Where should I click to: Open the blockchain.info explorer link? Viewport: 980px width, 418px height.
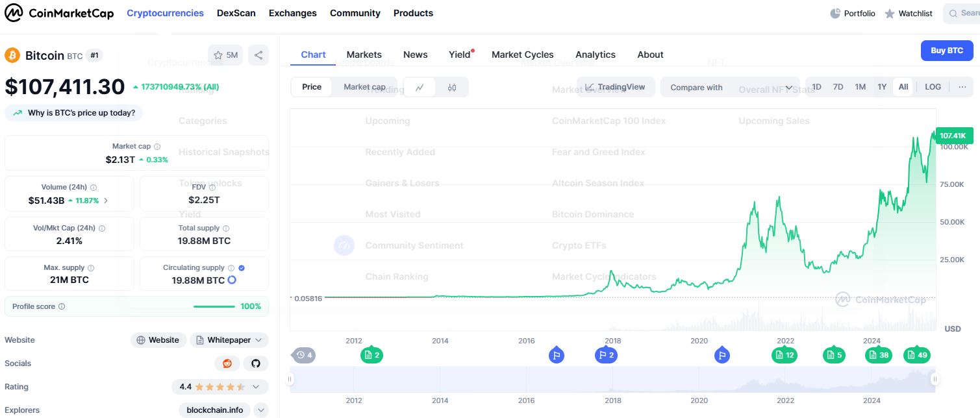(215, 410)
